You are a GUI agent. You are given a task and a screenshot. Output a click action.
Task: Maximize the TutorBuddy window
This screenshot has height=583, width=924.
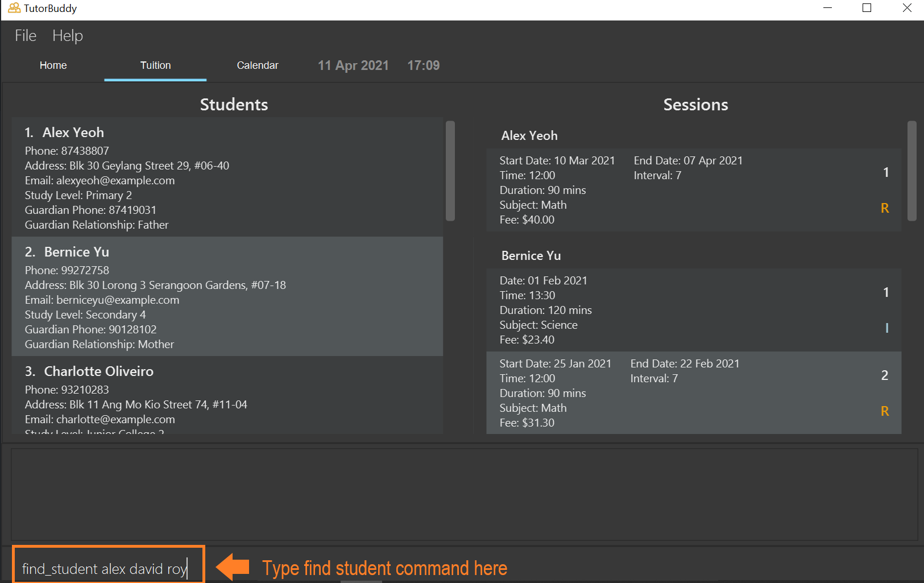coord(867,8)
